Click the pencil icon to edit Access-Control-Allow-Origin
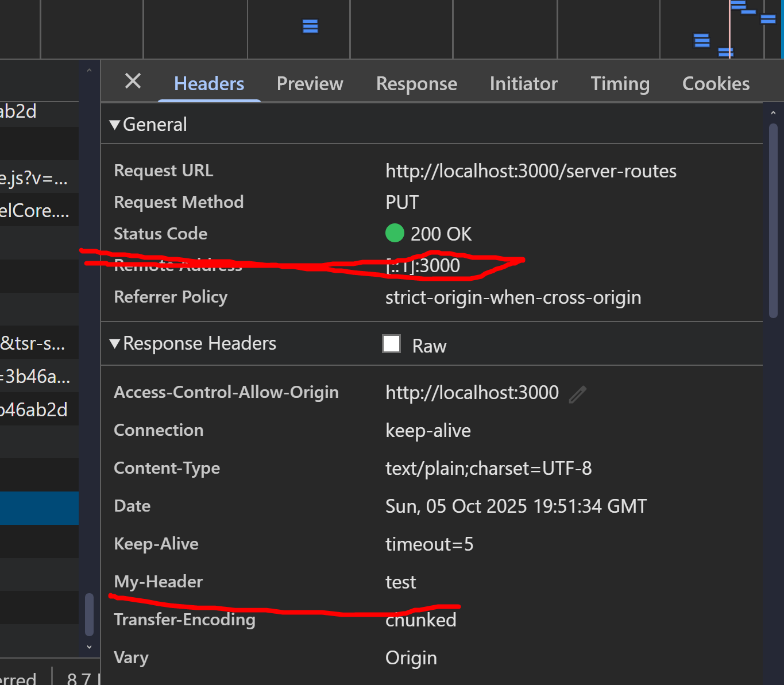784x685 pixels. 577,394
